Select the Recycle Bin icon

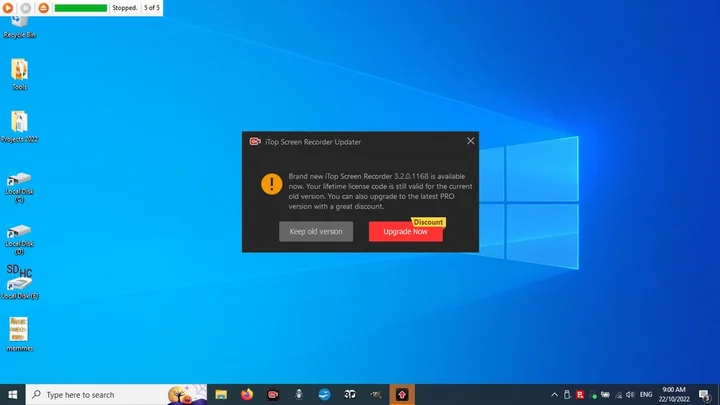(20, 24)
